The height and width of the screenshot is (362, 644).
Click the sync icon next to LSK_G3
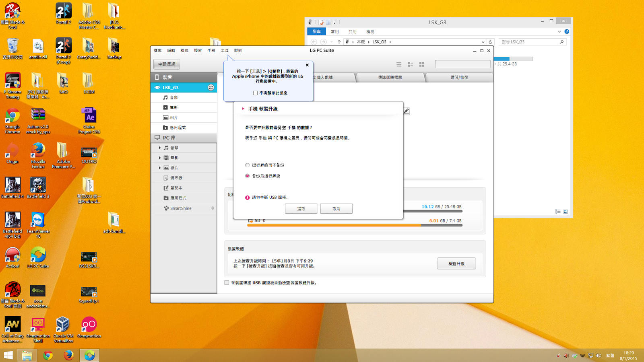[211, 87]
